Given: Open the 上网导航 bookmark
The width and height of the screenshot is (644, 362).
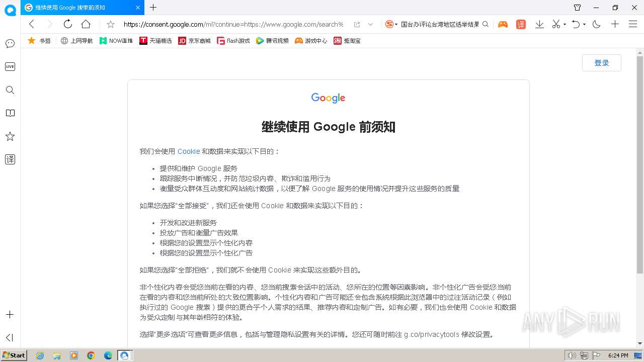Looking at the screenshot, I should [76, 41].
